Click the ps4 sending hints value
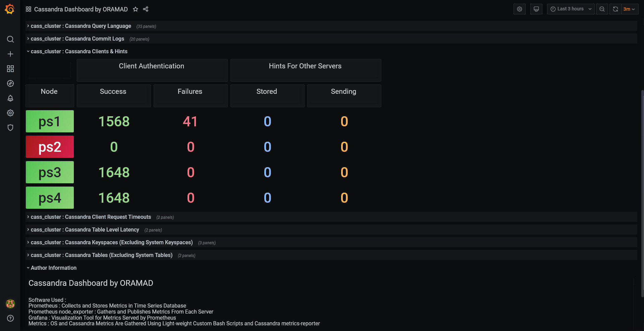The height and width of the screenshot is (331, 644). click(344, 198)
